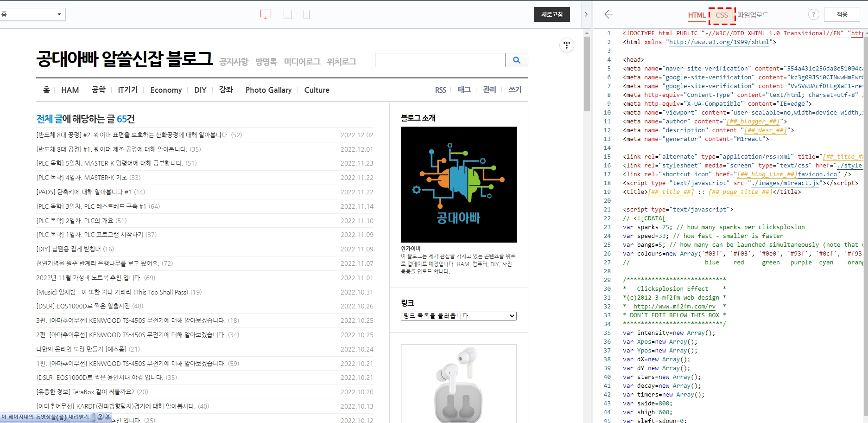This screenshot has height=423, width=868.
Task: Click the 관리 link
Action: coord(489,90)
